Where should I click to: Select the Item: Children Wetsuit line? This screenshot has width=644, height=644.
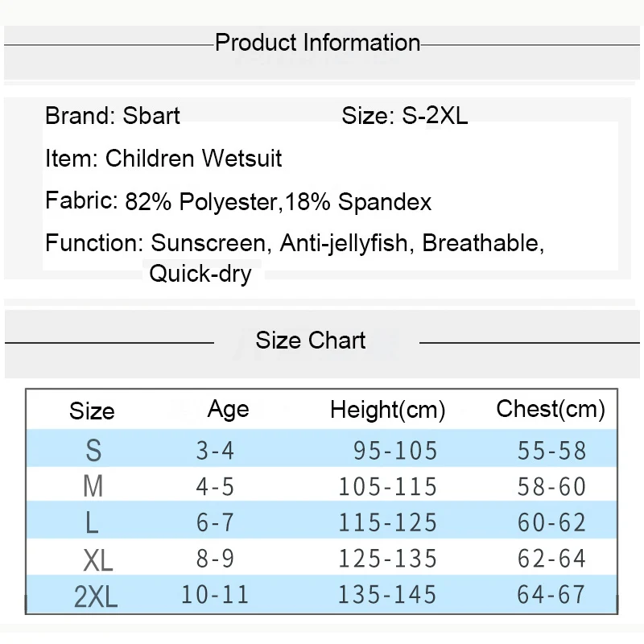tap(163, 159)
